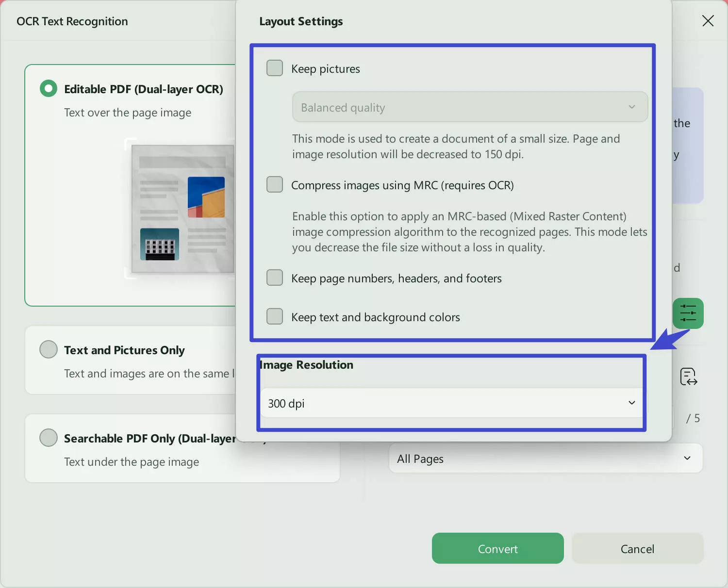This screenshot has height=588, width=728.
Task: Click Cancel to dismiss conversion
Action: [x=637, y=548]
